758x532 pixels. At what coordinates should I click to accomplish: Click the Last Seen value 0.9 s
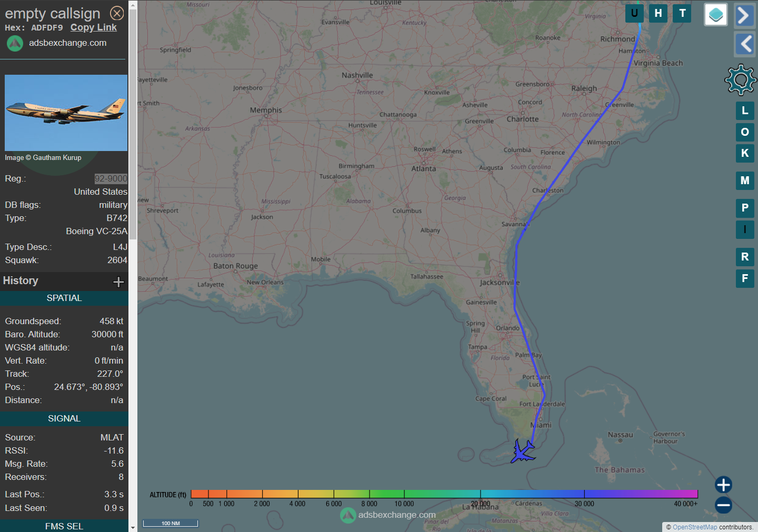click(x=114, y=508)
